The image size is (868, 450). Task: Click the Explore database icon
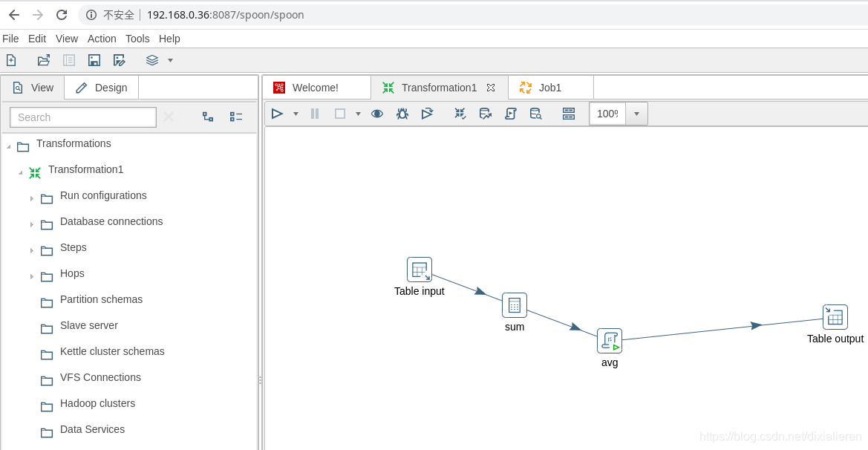pyautogui.click(x=535, y=114)
